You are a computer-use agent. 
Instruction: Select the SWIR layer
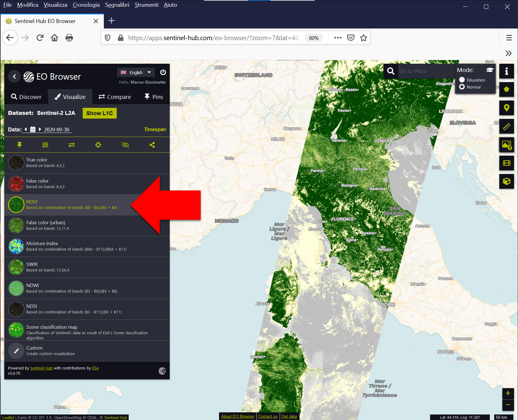pyautogui.click(x=87, y=267)
